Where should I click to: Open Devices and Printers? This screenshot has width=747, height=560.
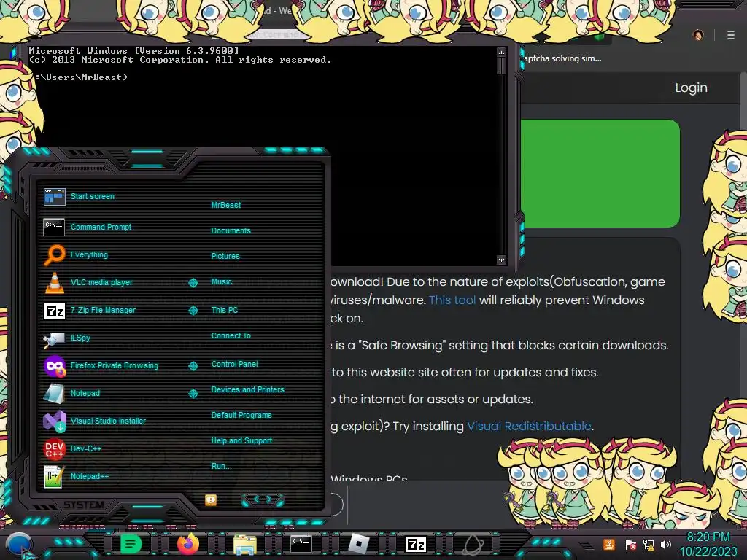(248, 389)
